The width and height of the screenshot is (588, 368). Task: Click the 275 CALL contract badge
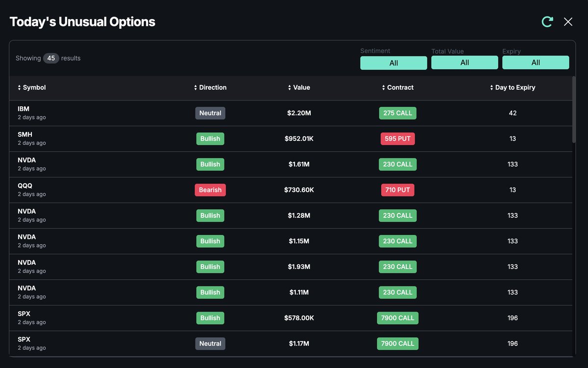tap(397, 113)
